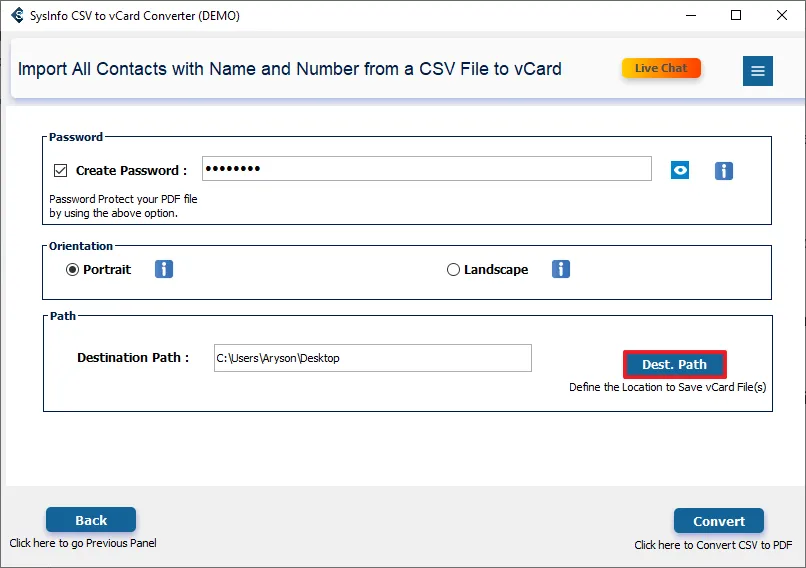Minimize the converter window
806x568 pixels.
pyautogui.click(x=691, y=15)
